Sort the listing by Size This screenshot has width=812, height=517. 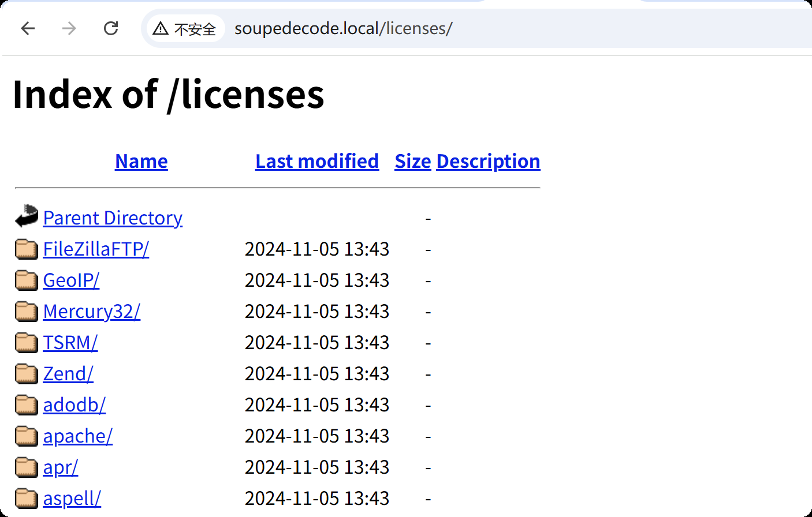coord(412,161)
